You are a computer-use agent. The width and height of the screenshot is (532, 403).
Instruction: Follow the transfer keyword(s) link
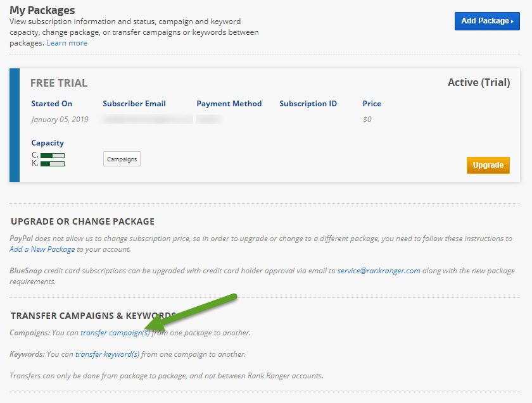[107, 354]
